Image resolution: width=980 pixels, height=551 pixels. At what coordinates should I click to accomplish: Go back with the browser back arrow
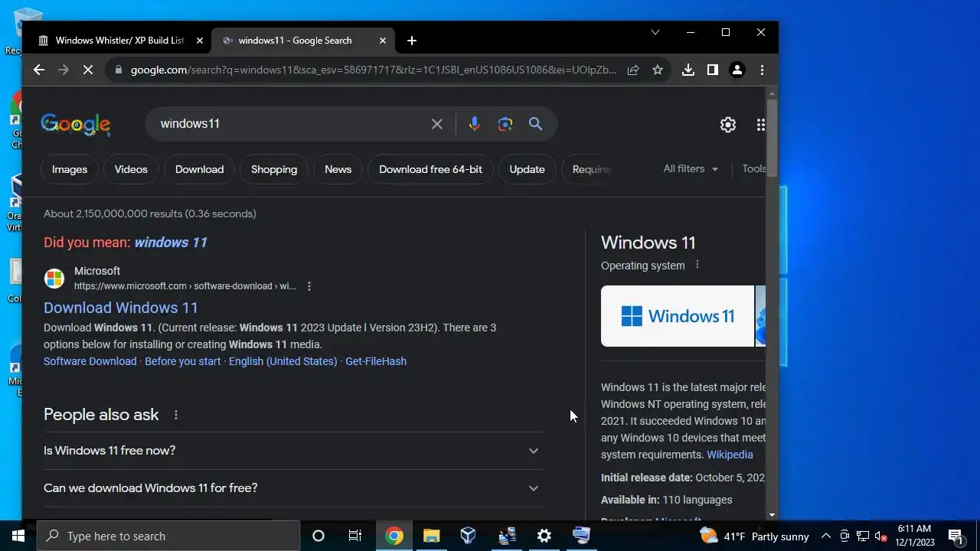coord(39,70)
